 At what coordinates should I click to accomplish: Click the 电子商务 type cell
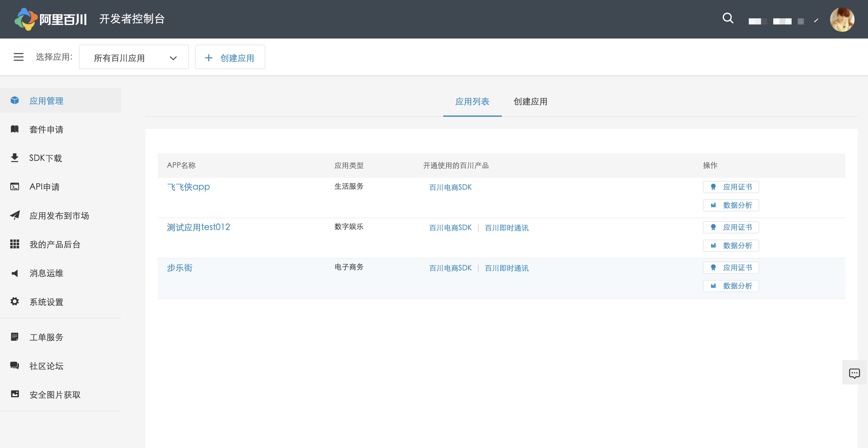pyautogui.click(x=349, y=267)
